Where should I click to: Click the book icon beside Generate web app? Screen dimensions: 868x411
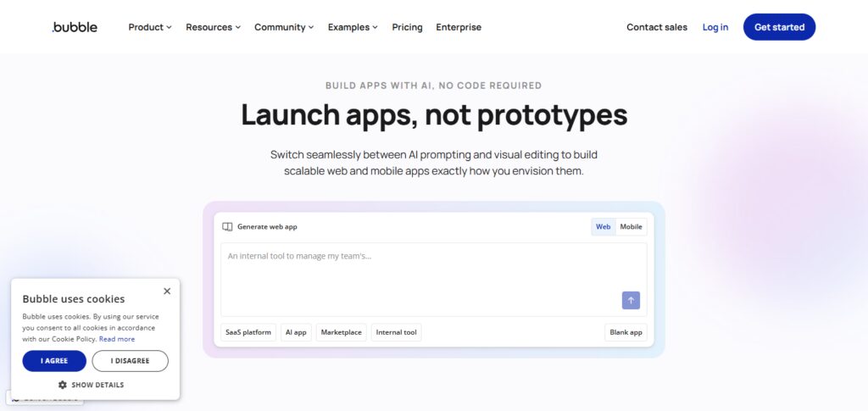[x=227, y=227]
